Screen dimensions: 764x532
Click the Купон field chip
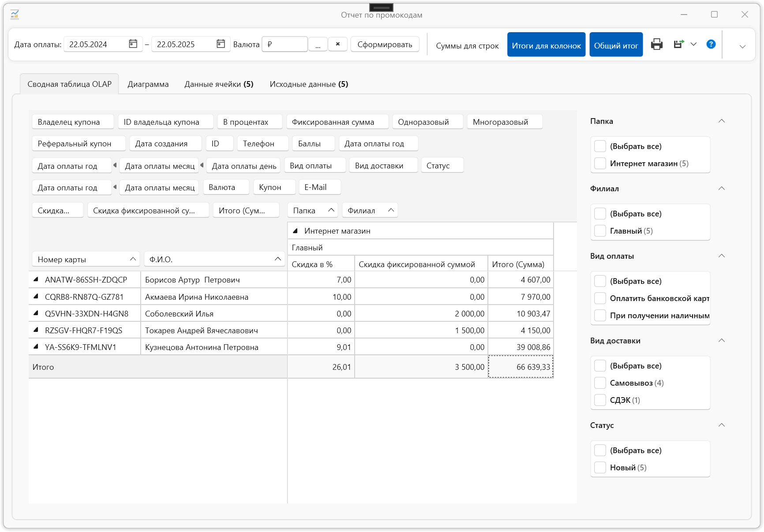click(x=274, y=187)
